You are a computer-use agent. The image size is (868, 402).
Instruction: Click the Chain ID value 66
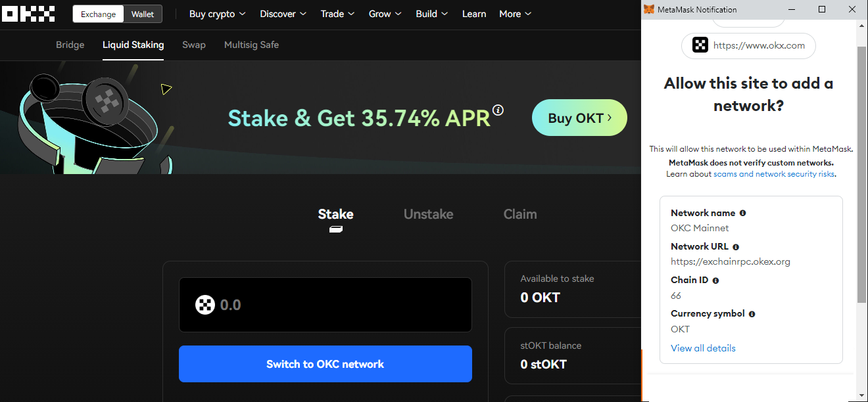click(676, 296)
